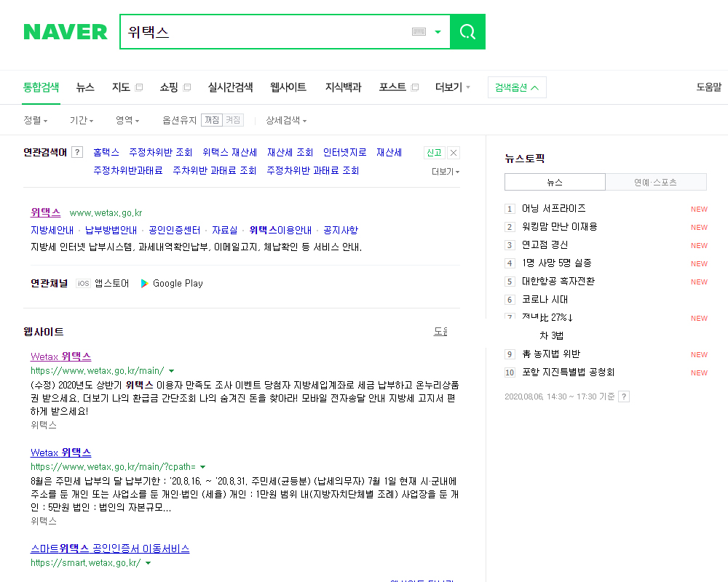Expand the 상세검색 dropdown
Image resolution: width=728 pixels, height=582 pixels.
286,120
